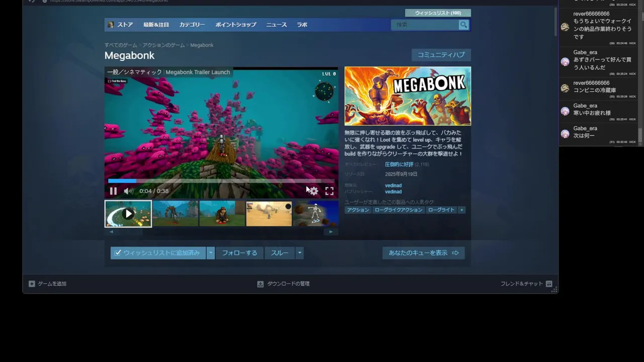
Task: Open publisher vedinad link
Action: click(x=393, y=192)
